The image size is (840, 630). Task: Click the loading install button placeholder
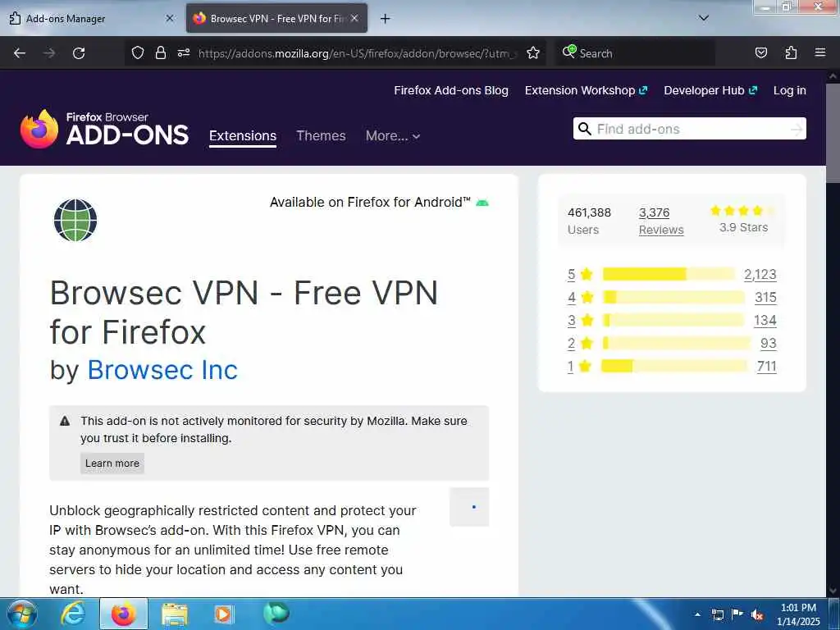(469, 507)
